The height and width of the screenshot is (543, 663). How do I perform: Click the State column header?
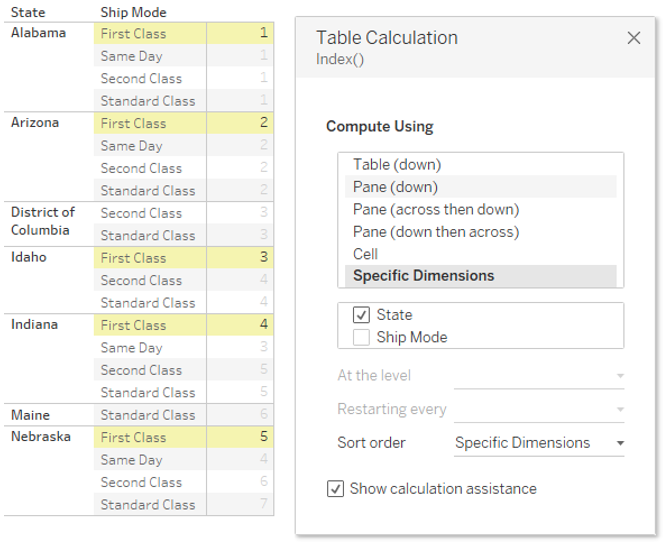[28, 12]
